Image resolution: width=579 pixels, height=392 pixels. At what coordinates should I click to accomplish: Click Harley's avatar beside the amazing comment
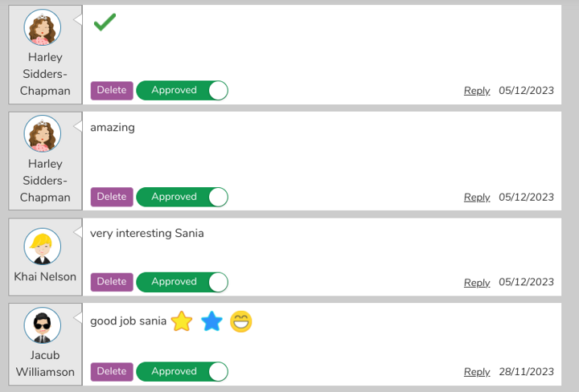click(43, 133)
